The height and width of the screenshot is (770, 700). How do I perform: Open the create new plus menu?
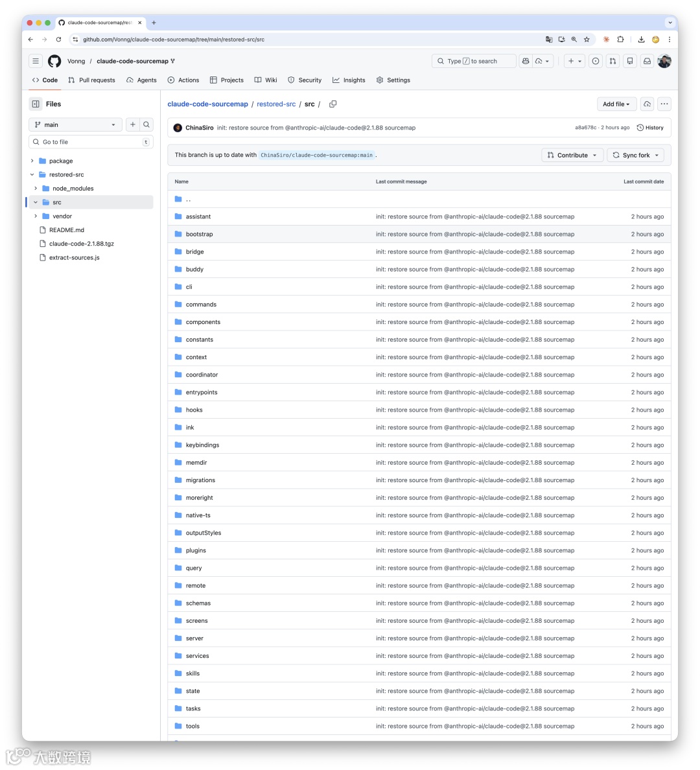coord(574,61)
